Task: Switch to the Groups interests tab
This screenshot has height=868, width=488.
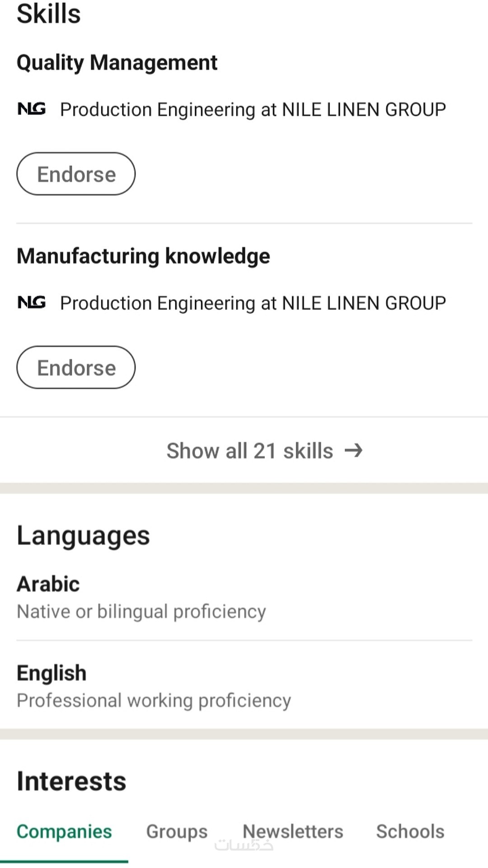Action: click(177, 832)
